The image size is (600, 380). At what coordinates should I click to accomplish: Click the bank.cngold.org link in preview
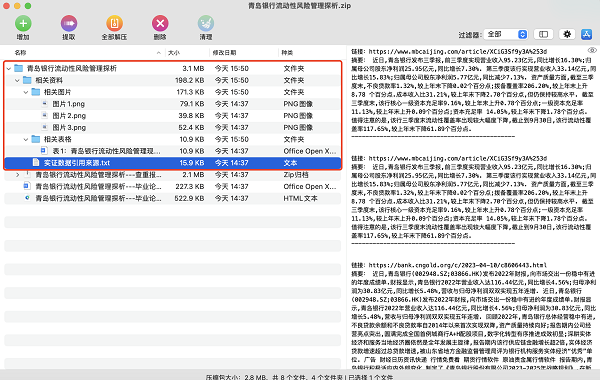(458, 265)
